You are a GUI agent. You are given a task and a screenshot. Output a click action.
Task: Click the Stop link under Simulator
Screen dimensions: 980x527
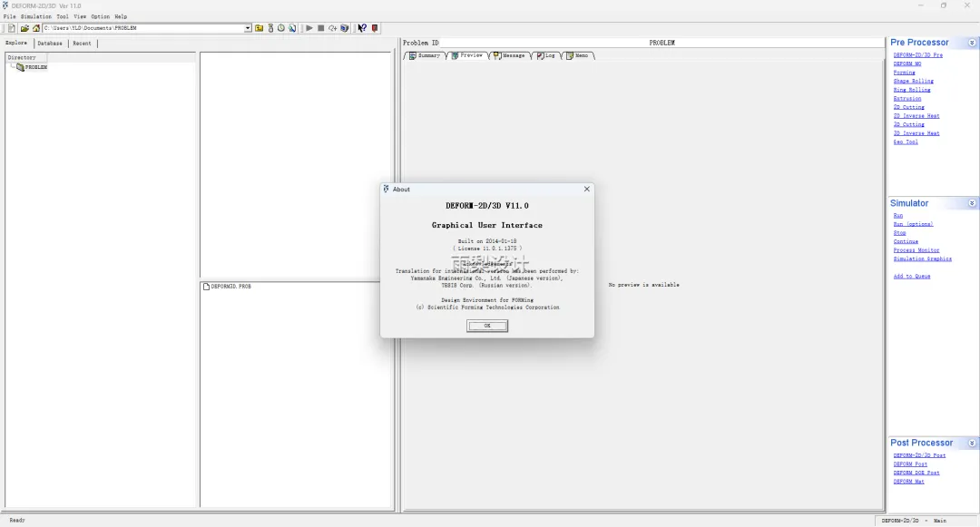tap(899, 233)
